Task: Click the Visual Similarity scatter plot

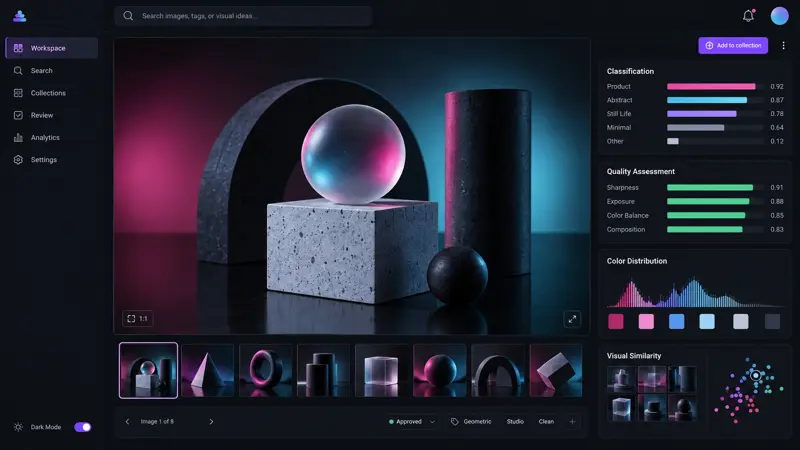Action: click(x=748, y=390)
